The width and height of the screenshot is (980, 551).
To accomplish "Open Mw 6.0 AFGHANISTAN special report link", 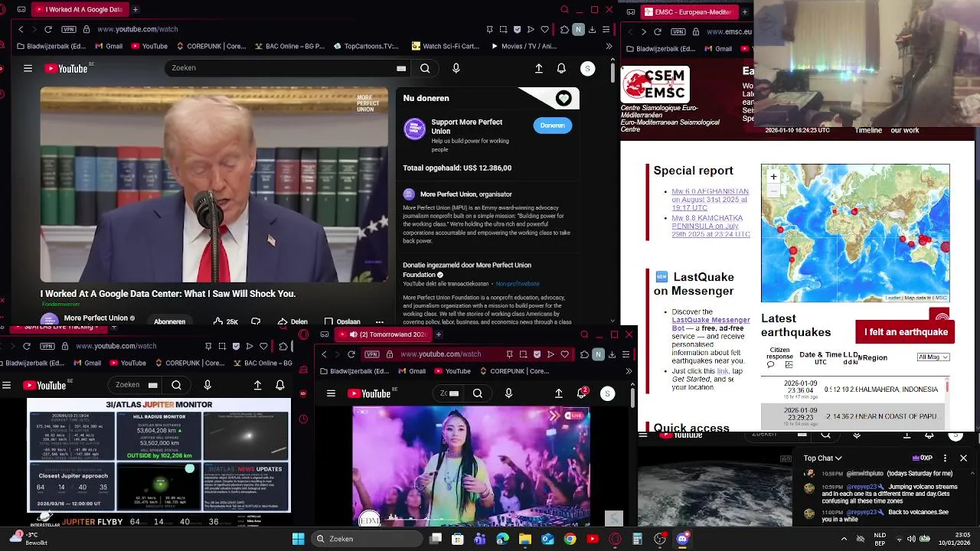I will pos(710,200).
